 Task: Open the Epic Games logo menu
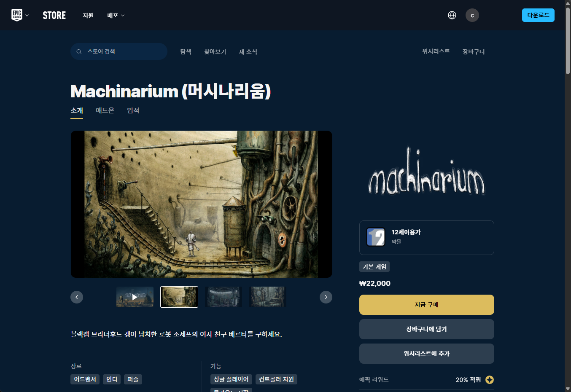click(17, 15)
